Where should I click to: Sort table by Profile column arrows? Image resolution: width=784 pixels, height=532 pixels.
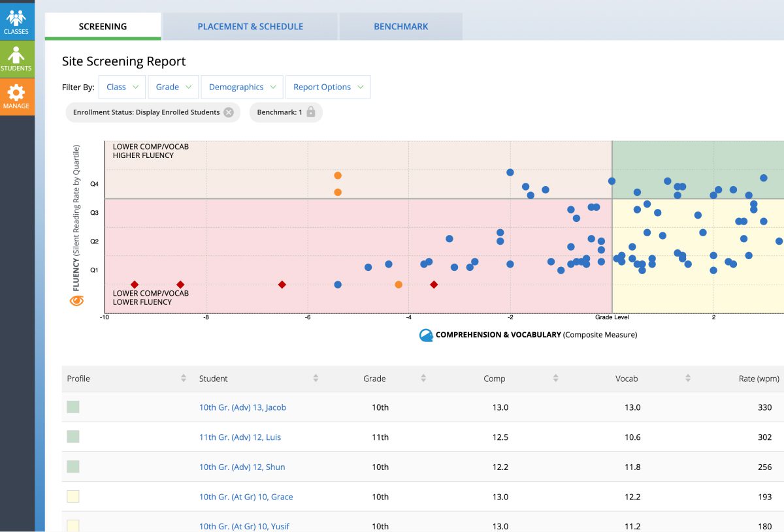click(184, 379)
